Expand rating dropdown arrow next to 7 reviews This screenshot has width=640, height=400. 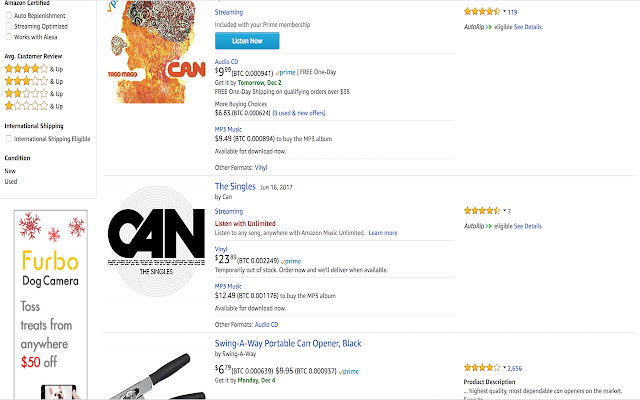point(504,211)
